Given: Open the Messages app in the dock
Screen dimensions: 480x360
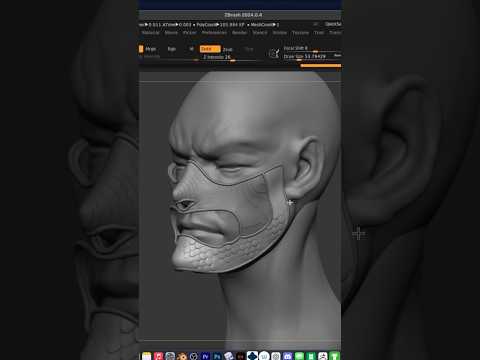Looking at the screenshot, I should point(299,356).
